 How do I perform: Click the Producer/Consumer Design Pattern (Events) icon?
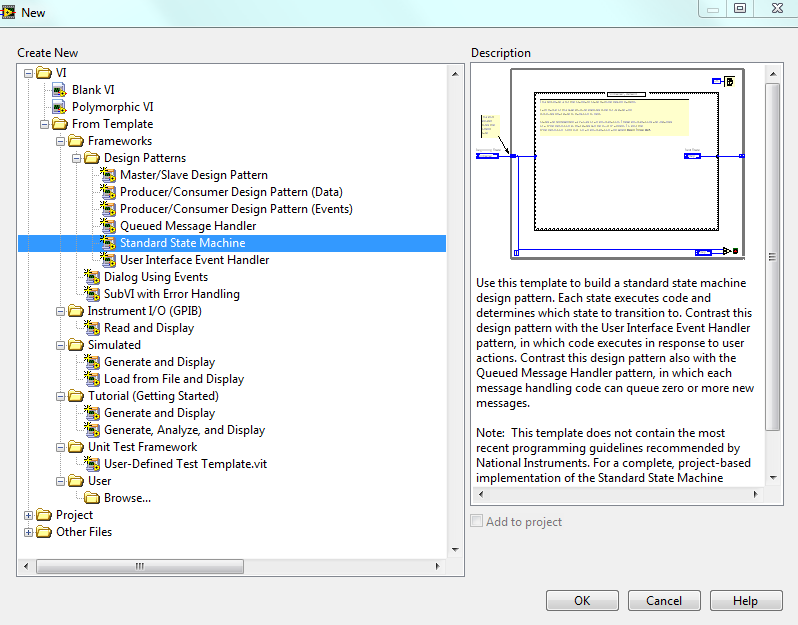pos(107,209)
